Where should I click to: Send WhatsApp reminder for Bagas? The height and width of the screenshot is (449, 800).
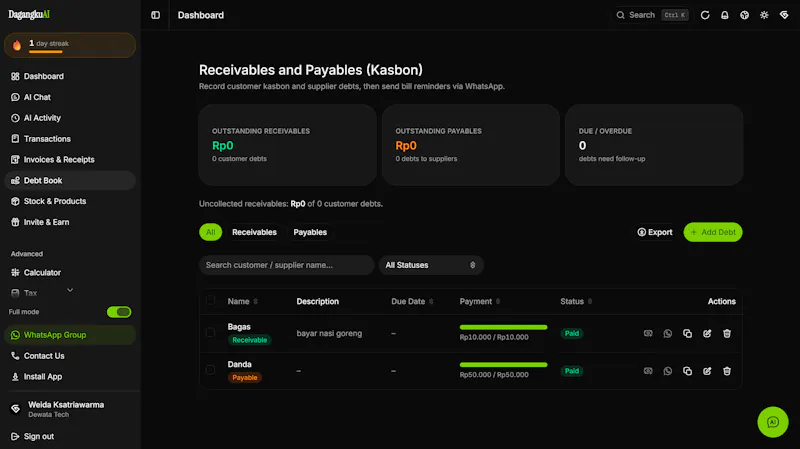[667, 333]
